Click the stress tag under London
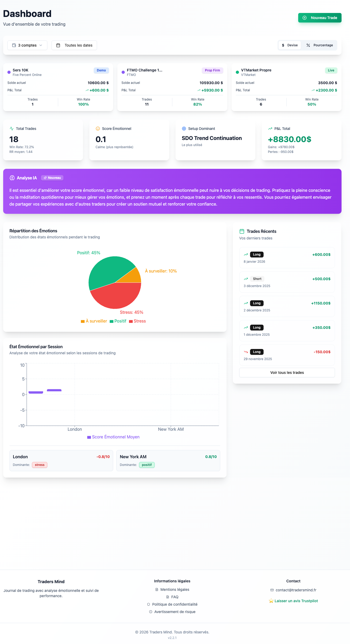This screenshot has width=350, height=644. coord(40,465)
